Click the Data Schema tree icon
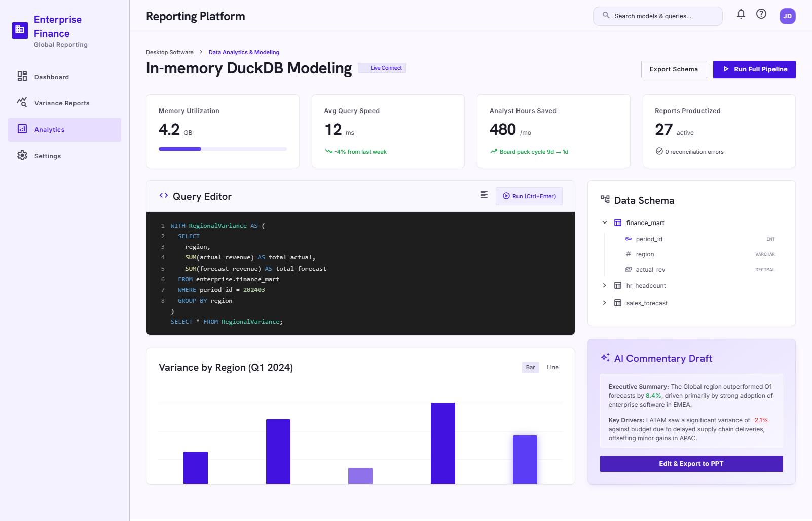 click(x=605, y=199)
